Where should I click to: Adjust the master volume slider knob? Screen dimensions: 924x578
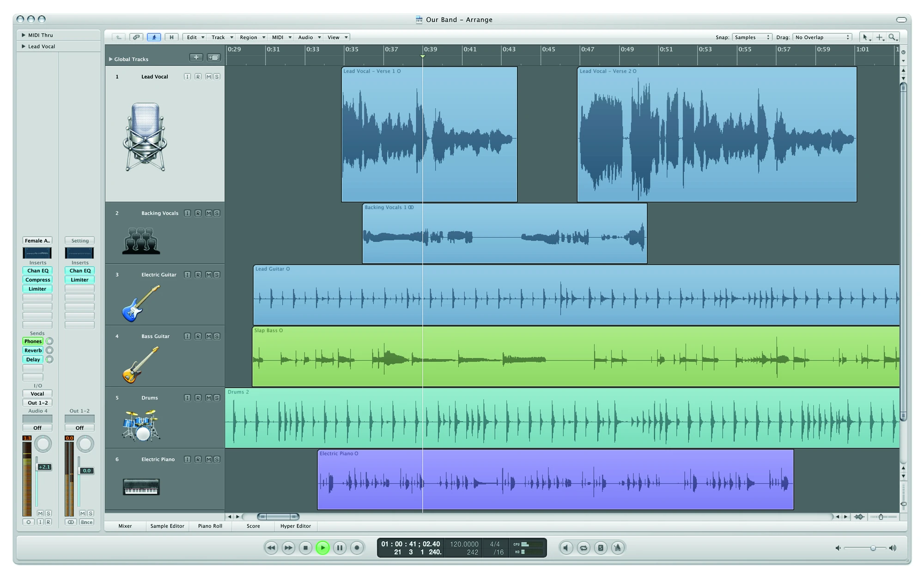873,548
